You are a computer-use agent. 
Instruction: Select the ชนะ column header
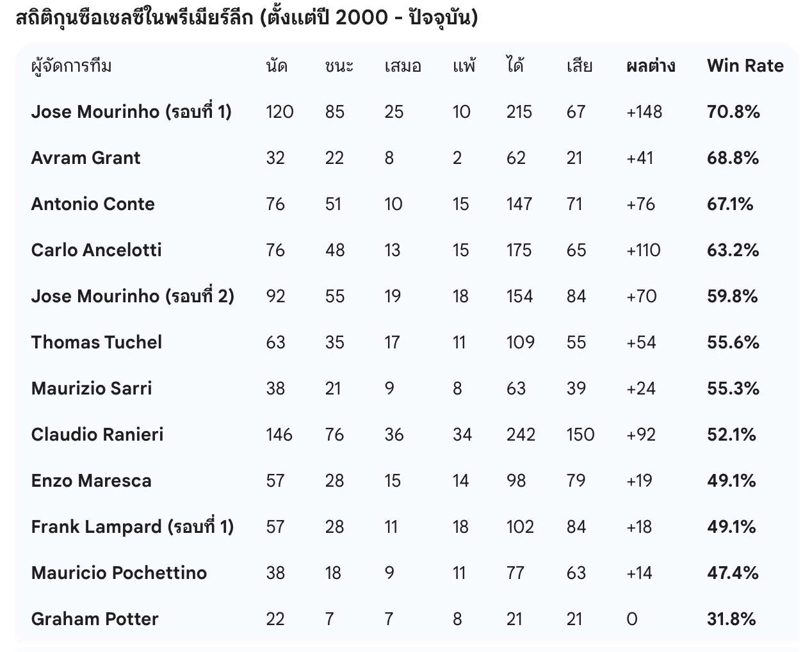pos(339,66)
